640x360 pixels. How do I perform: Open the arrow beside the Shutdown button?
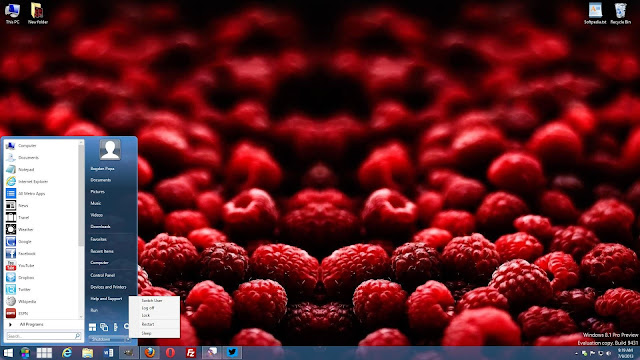(x=128, y=339)
